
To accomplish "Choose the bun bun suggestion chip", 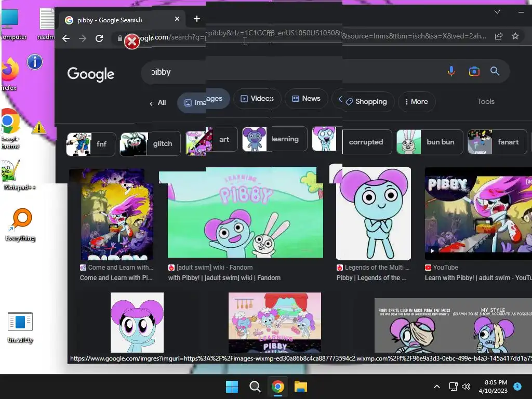I will pyautogui.click(x=430, y=142).
